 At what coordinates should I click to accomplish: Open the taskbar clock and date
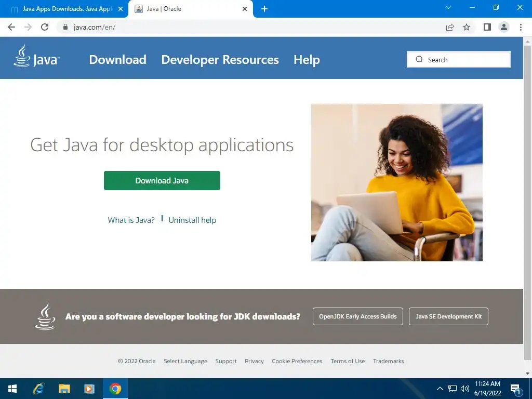(x=487, y=389)
